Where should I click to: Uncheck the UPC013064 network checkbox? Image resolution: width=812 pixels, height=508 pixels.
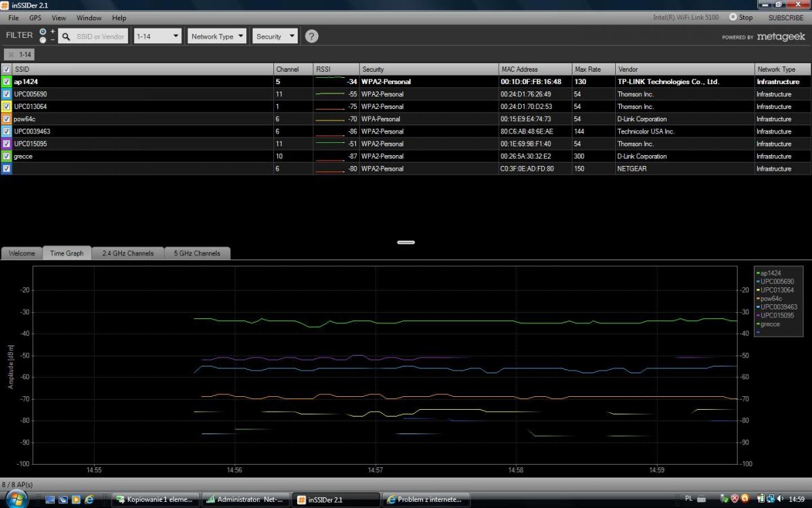[x=7, y=106]
